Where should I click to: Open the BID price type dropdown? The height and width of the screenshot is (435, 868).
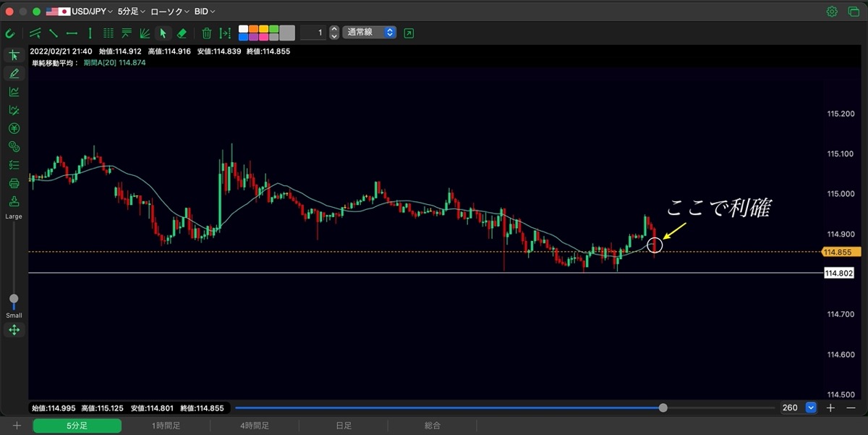point(205,12)
